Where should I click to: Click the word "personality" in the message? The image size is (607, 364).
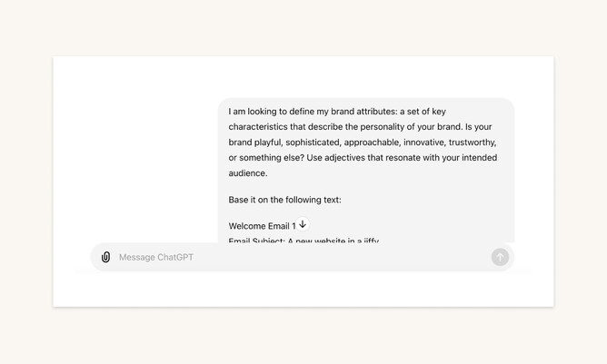(393, 127)
